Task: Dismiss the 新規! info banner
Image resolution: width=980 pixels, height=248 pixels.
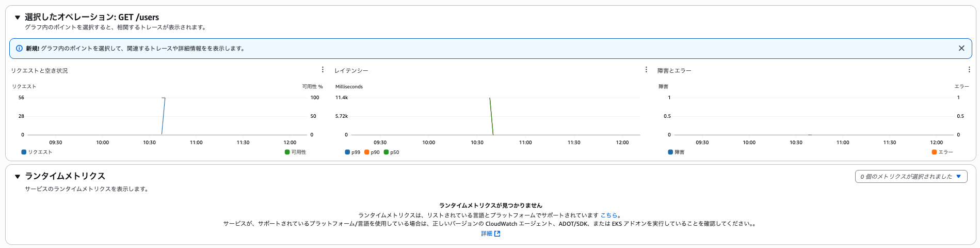Action: point(961,48)
